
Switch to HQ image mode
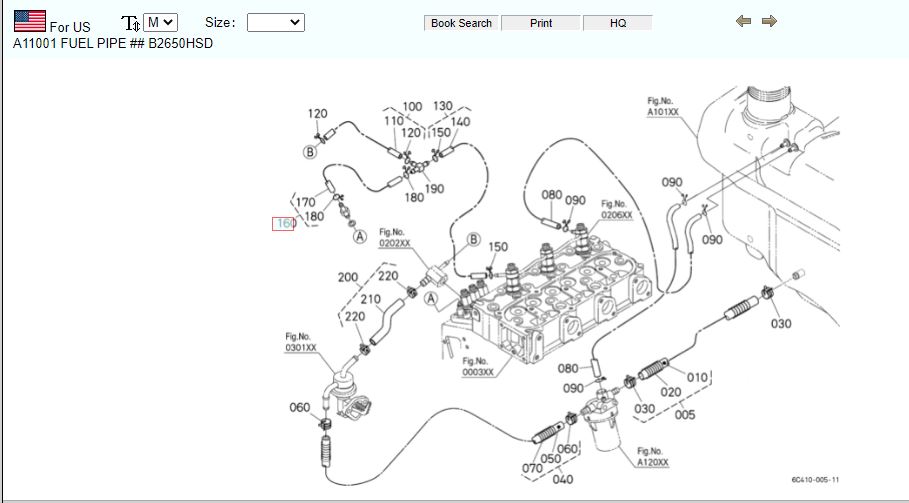617,23
